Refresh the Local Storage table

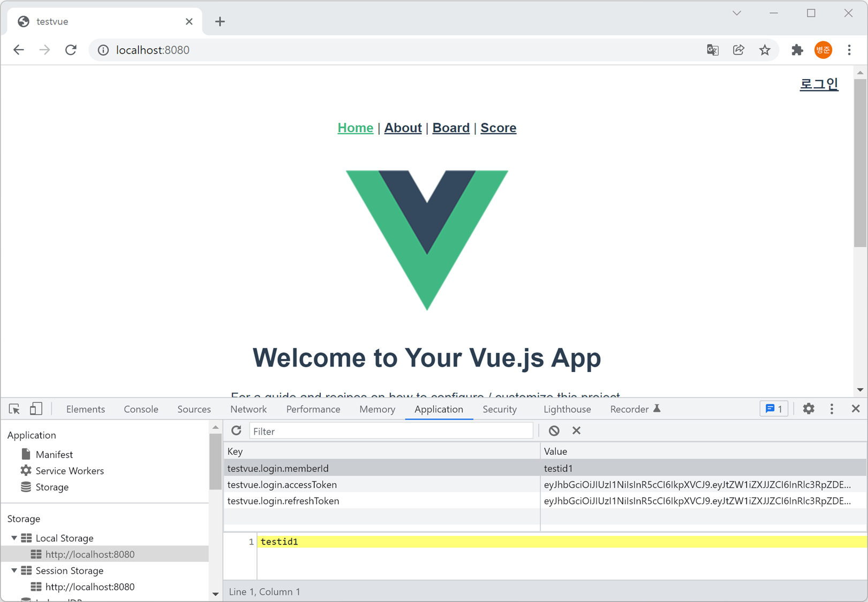coord(236,431)
